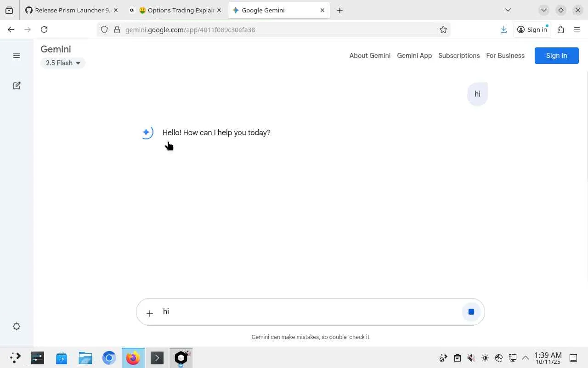View the Subscriptions page

point(459,56)
